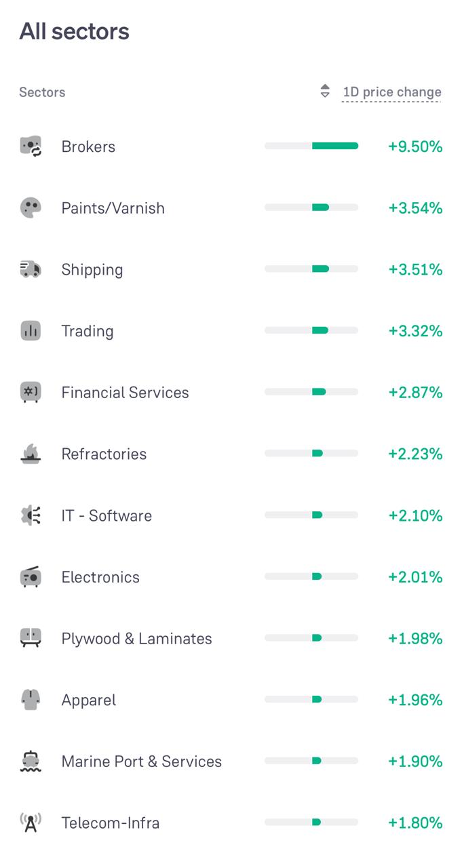Click the Refractories flame icon

point(31,454)
